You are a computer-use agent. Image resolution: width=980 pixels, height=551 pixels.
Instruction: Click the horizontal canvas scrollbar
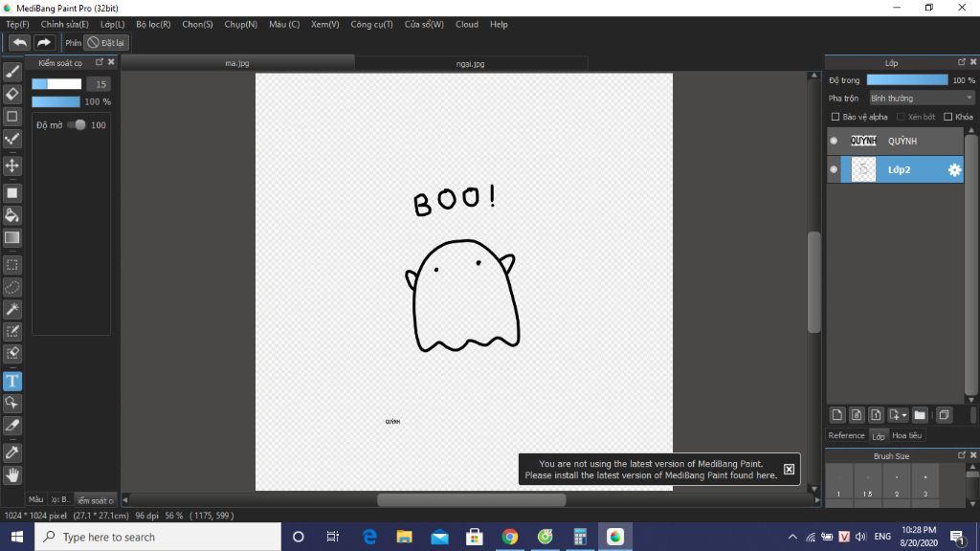coord(471,499)
